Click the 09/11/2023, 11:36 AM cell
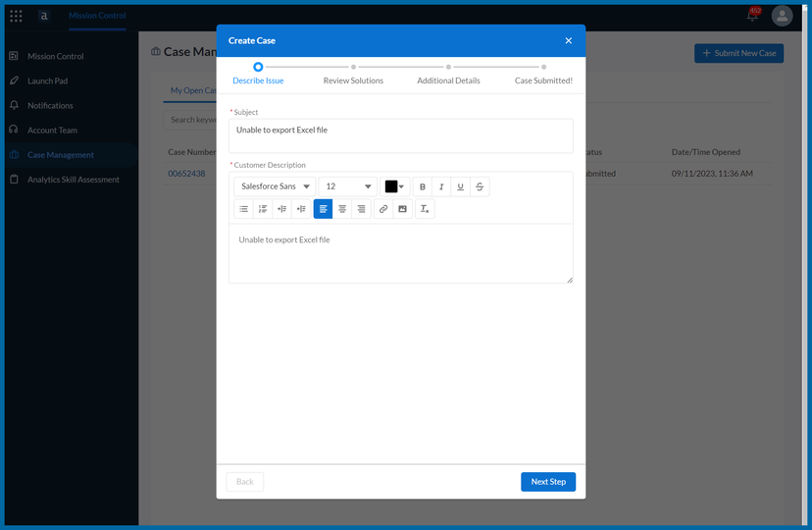This screenshot has width=812, height=530. point(712,174)
